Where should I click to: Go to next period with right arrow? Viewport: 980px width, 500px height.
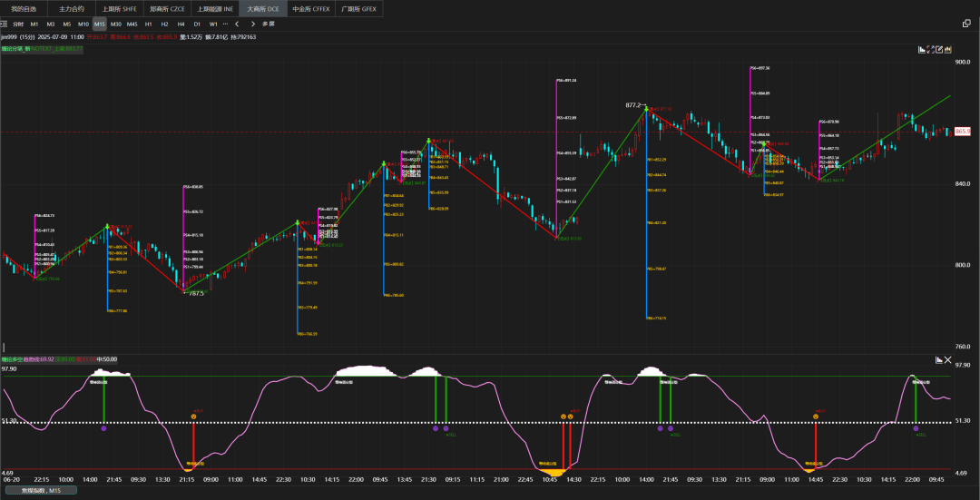252,24
